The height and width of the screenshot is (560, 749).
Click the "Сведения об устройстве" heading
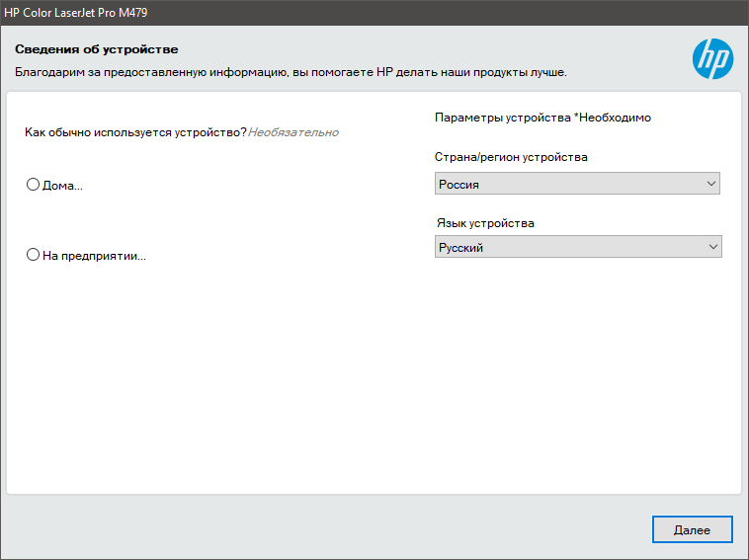point(96,48)
